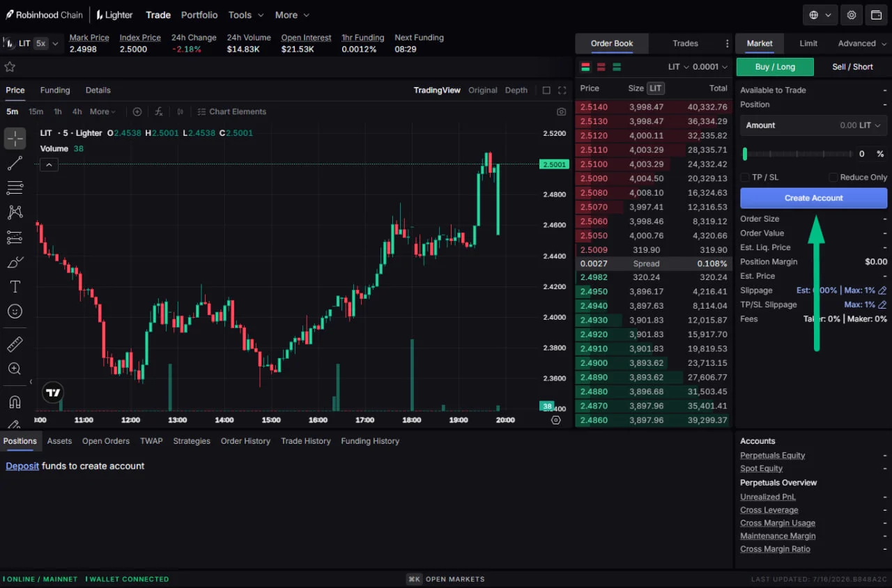Screen dimensions: 892x588
Task: Open the Open Orders tab
Action: [x=106, y=441]
